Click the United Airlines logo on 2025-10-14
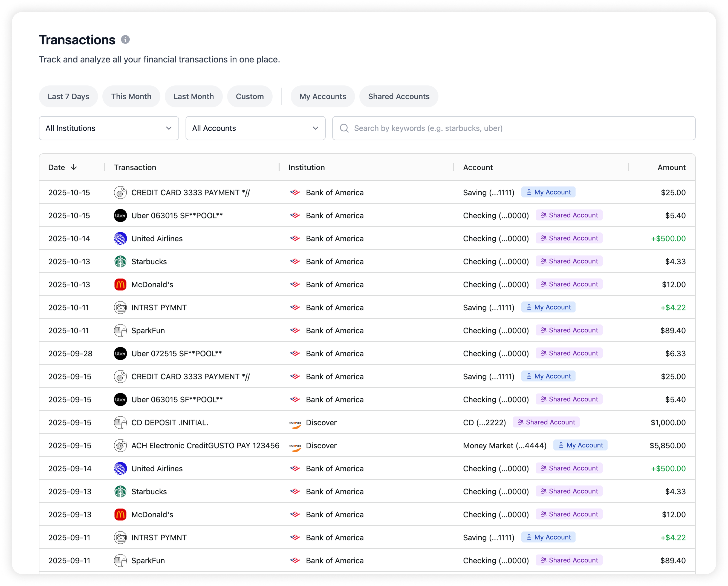Screen dimensions: 728x586 (x=120, y=239)
